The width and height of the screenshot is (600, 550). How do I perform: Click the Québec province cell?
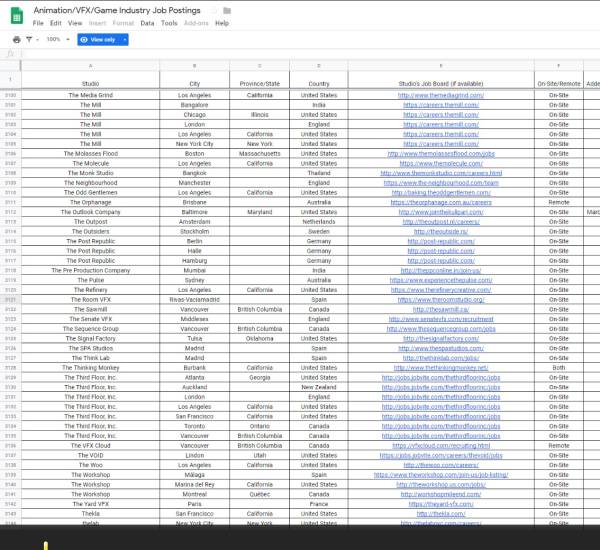[259, 495]
